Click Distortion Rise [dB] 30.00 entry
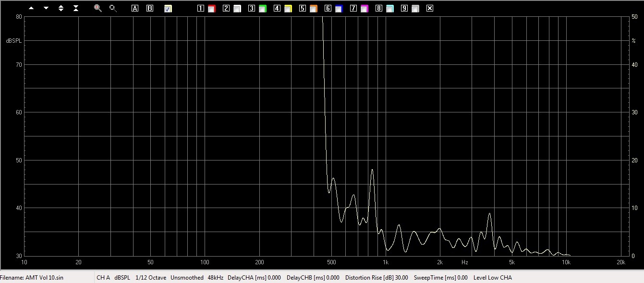 click(377, 277)
